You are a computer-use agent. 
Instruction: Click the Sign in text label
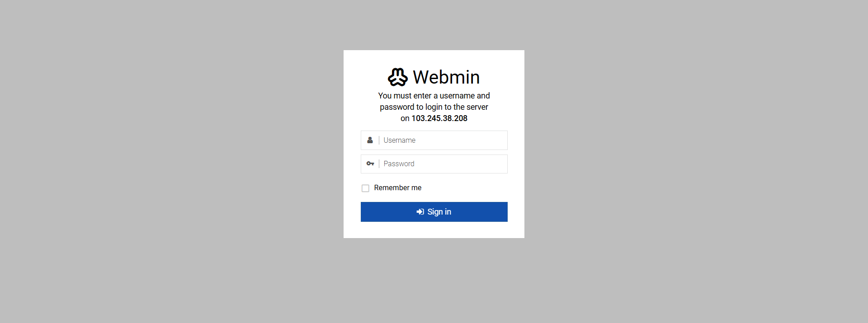point(439,212)
